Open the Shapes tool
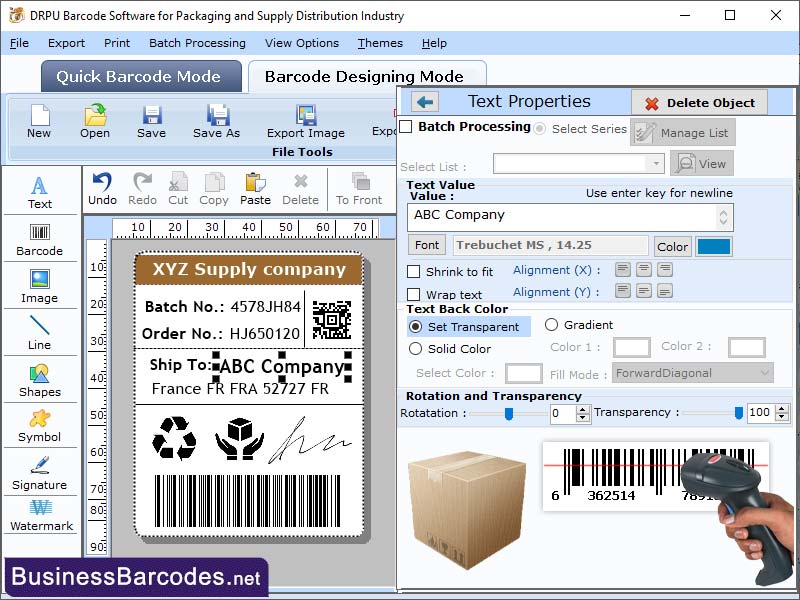 click(x=40, y=385)
